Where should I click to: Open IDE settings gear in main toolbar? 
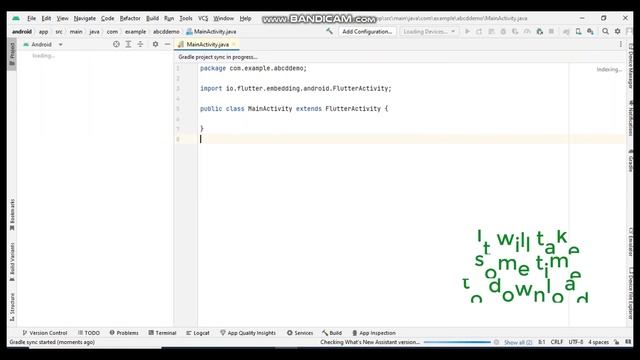[x=618, y=31]
